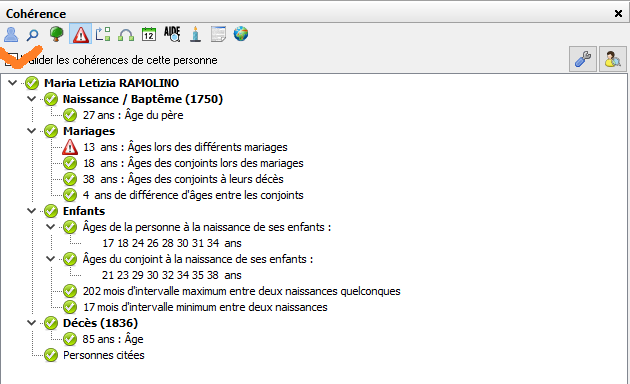Click green check beside 27 ans : Âge du père
630x384 pixels.
click(70, 115)
